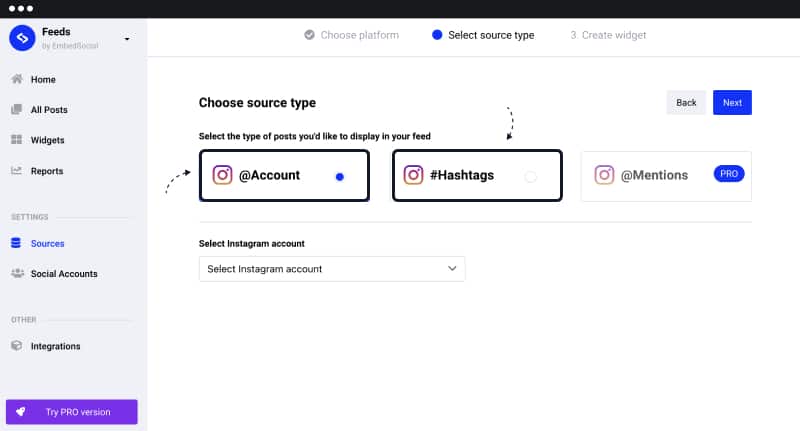Click the Choose platform step checkmark
Screen dimensions: 800x431
[309, 35]
